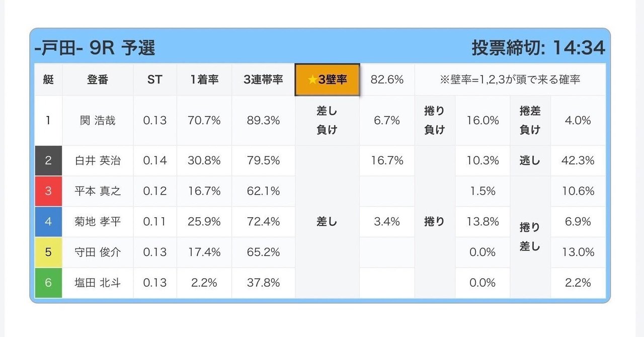Click the 3連帯率 column header

coord(263,79)
